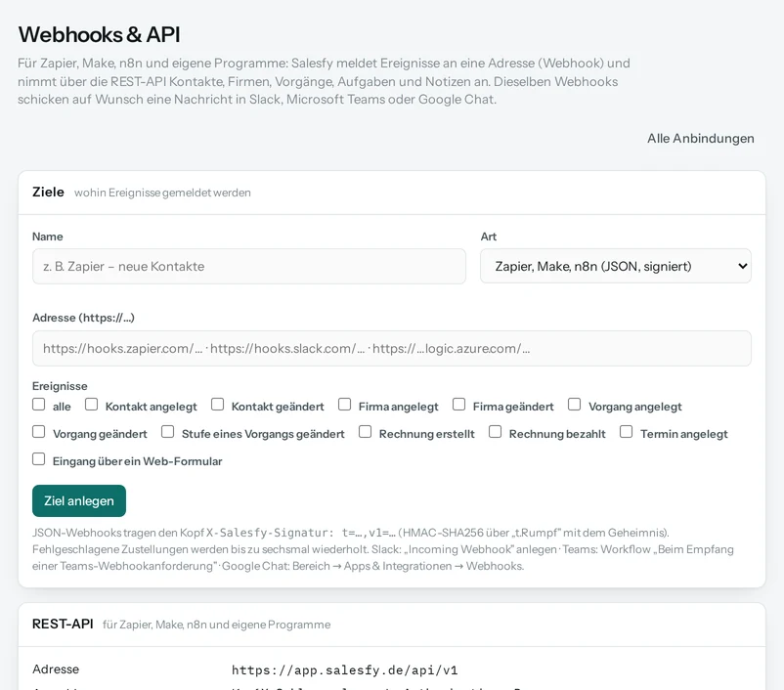Open the 'Art' type dropdown
This screenshot has width=784, height=690.
(616, 266)
